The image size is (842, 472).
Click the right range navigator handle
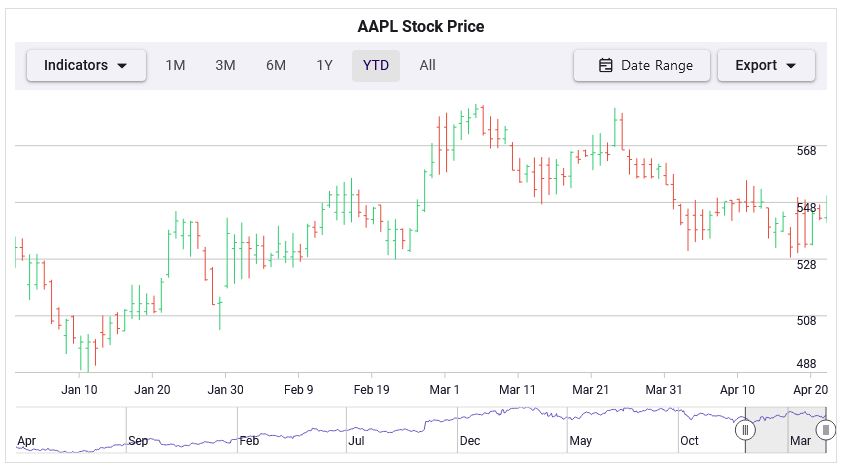click(x=825, y=430)
